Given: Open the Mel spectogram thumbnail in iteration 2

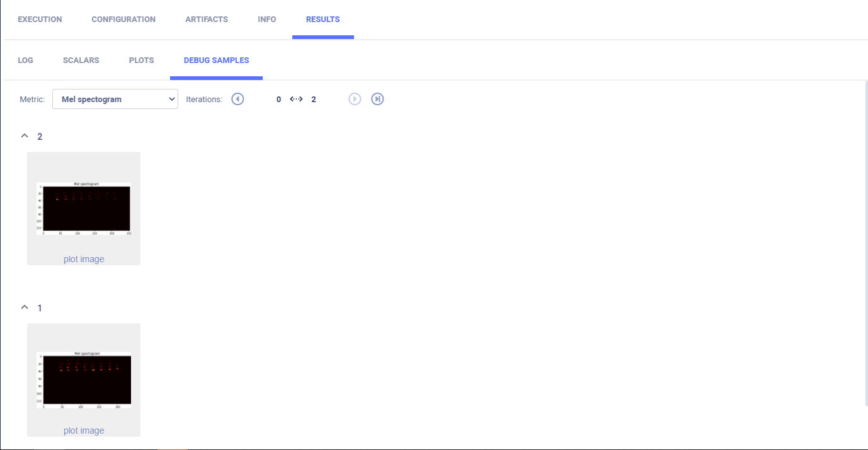Looking at the screenshot, I should click(x=84, y=209).
